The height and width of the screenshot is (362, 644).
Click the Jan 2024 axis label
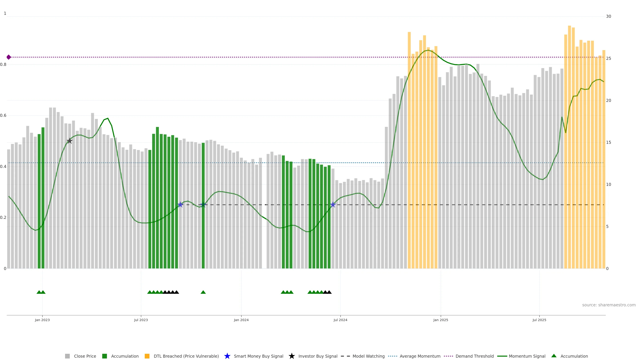click(x=241, y=320)
